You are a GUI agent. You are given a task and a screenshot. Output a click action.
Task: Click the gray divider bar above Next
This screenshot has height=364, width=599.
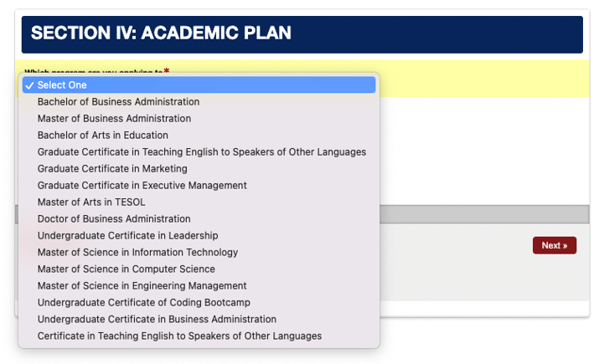coord(484,214)
